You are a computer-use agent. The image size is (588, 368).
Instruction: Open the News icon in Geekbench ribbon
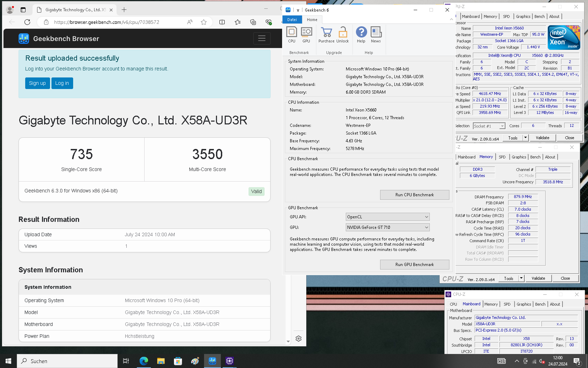coord(376,35)
